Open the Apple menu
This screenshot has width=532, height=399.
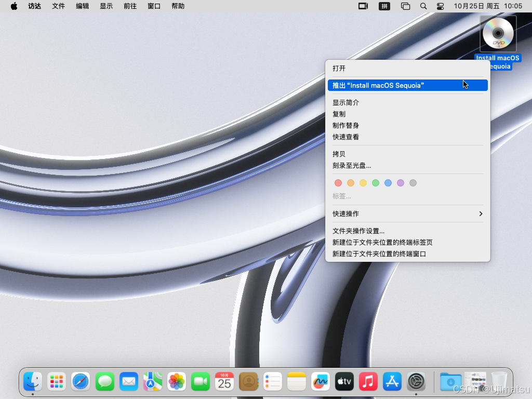click(x=14, y=6)
